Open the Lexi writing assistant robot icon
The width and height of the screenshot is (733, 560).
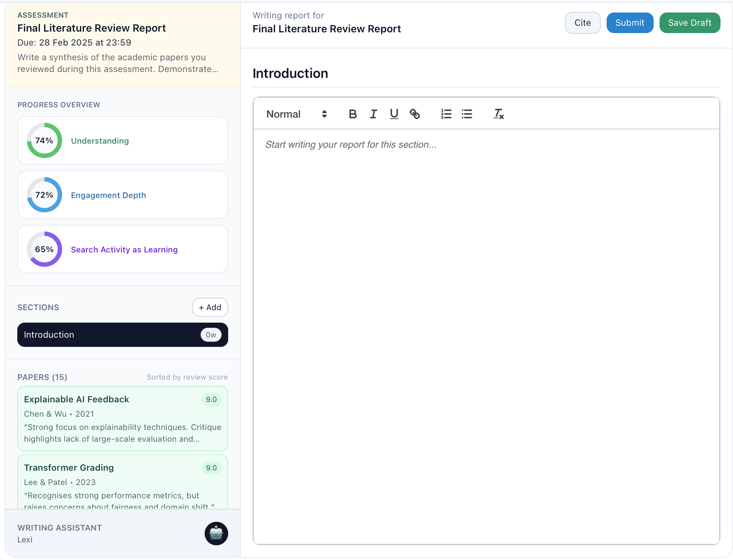[x=216, y=533]
